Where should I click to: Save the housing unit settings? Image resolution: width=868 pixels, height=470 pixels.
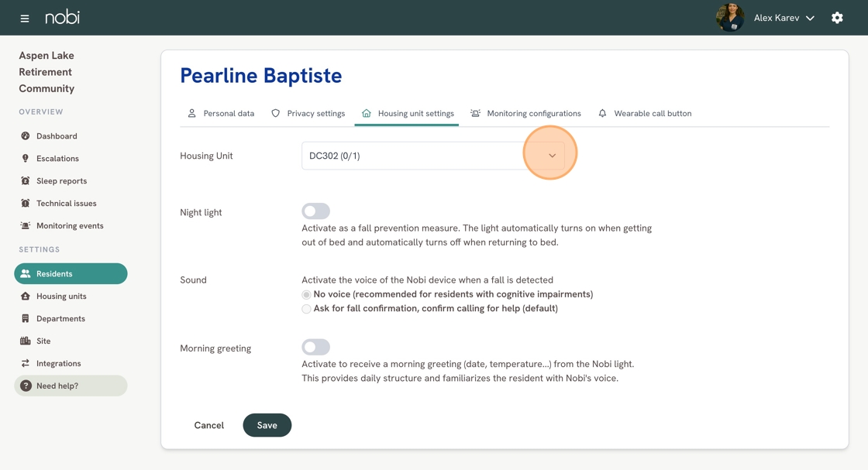coord(267,425)
